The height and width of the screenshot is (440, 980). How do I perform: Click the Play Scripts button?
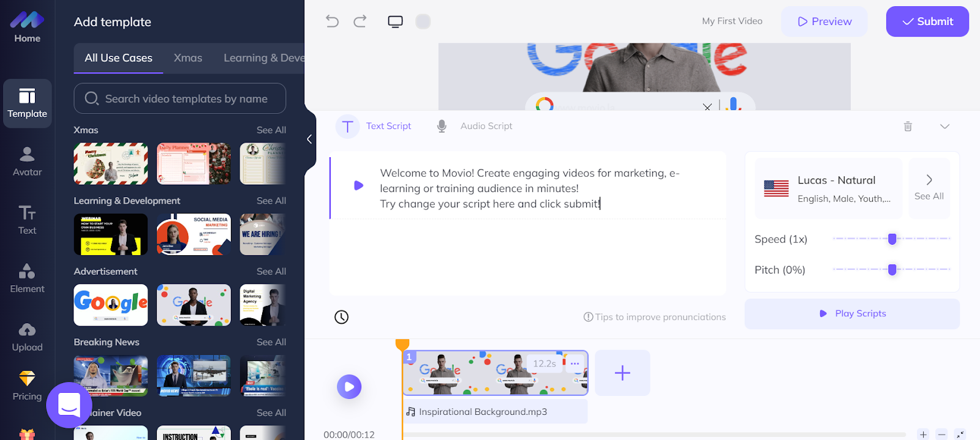click(852, 313)
